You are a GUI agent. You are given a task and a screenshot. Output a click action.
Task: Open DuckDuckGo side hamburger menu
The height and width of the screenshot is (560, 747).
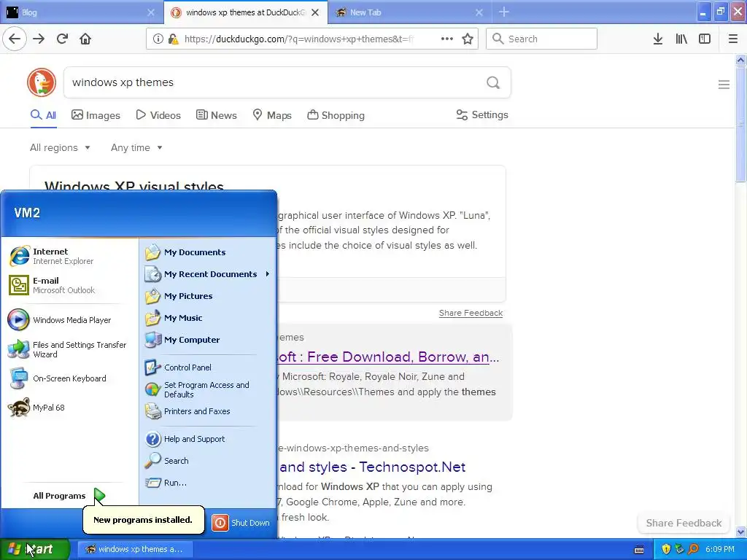[724, 85]
